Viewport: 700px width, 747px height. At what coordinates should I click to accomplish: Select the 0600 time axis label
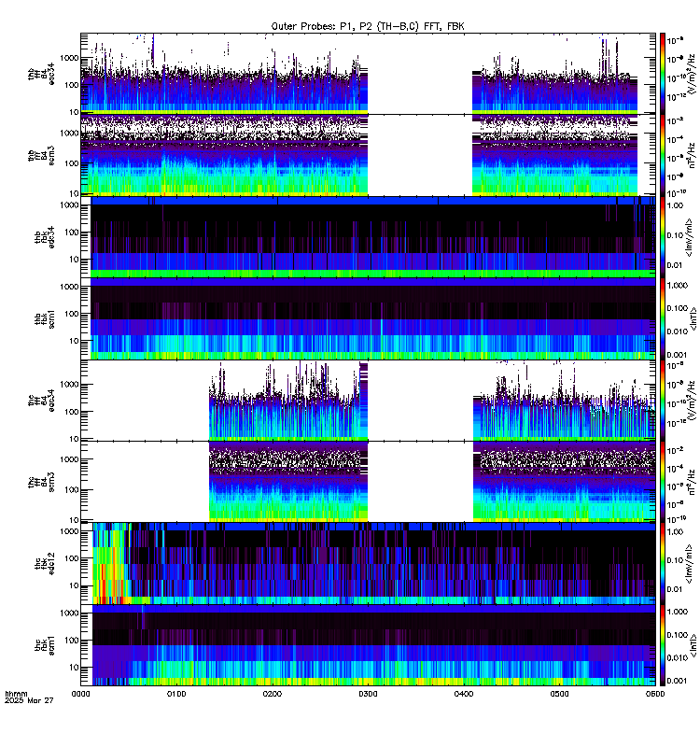pos(655,694)
